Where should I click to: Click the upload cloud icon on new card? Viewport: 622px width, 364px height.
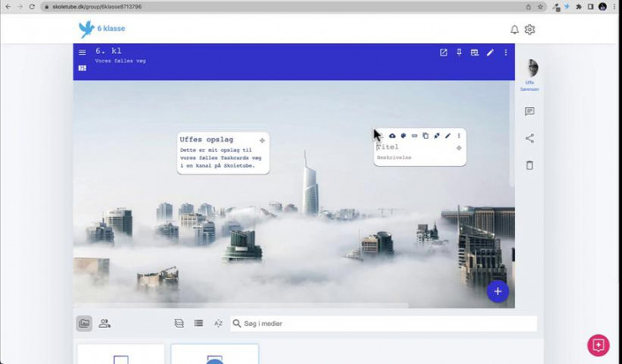click(x=392, y=135)
